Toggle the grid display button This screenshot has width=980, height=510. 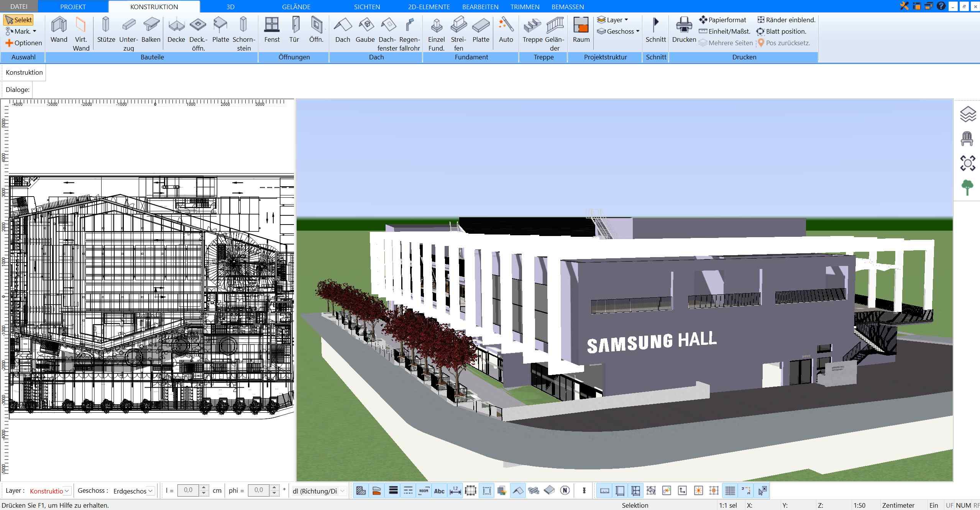click(730, 490)
